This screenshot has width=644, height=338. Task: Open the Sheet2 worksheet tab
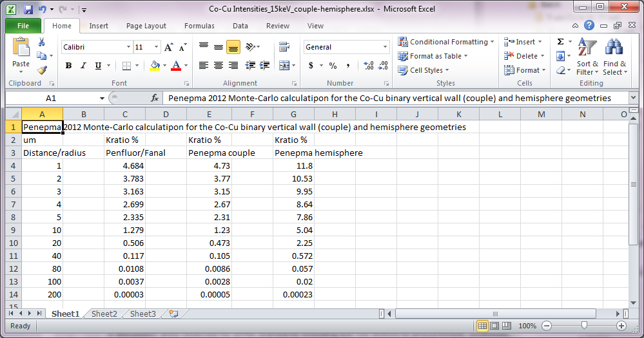coord(104,314)
